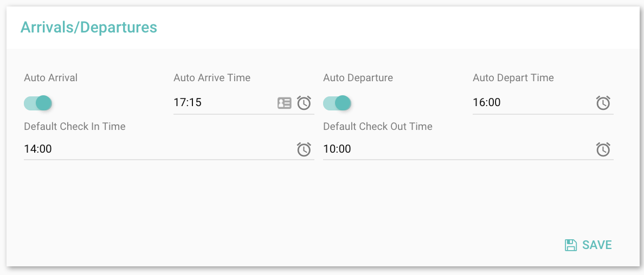Toggle the Auto Arrival switch
The height and width of the screenshot is (275, 644).
[x=38, y=103]
